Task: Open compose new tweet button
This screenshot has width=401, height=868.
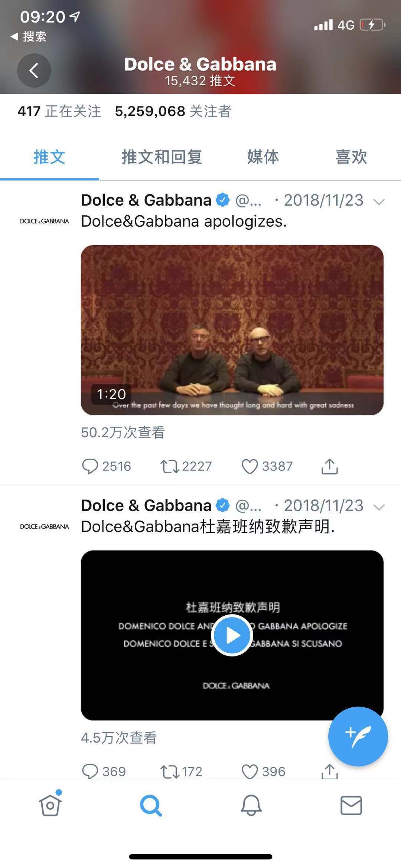Action: click(358, 736)
